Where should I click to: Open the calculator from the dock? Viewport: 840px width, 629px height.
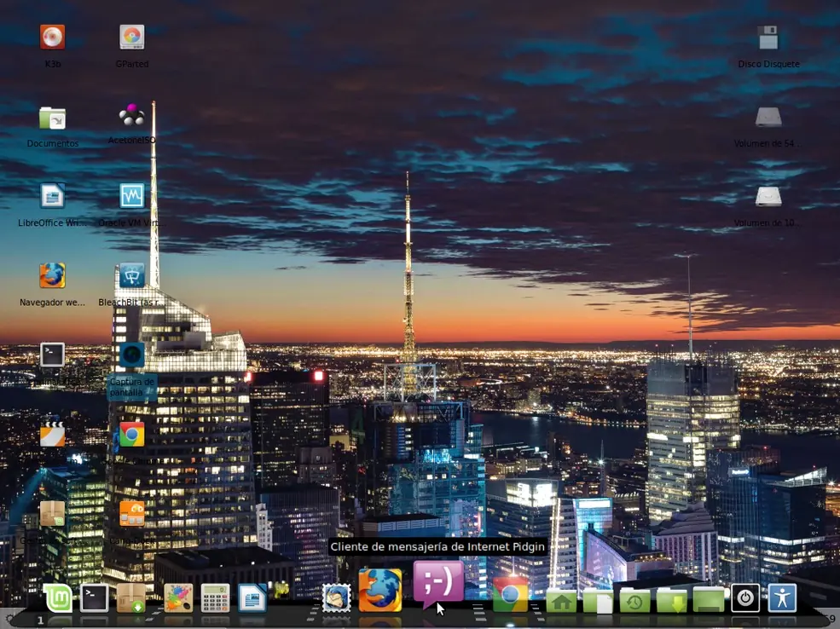click(216, 598)
